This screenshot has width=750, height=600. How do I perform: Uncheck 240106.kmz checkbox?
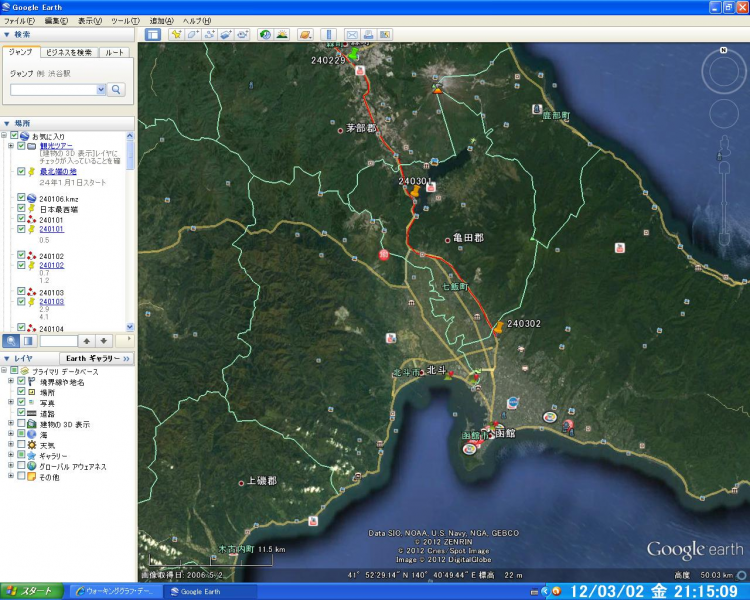21,198
